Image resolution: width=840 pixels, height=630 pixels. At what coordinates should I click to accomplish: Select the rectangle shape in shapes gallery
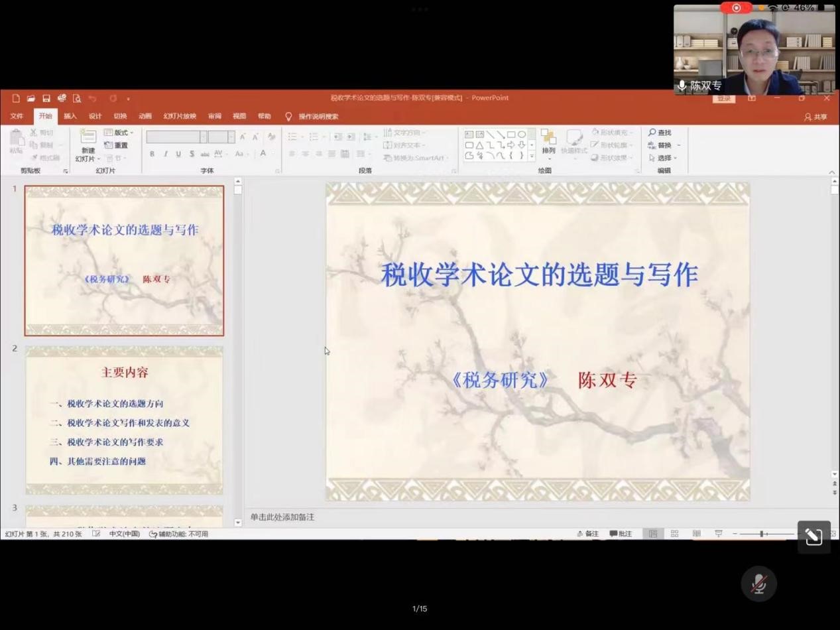(511, 135)
